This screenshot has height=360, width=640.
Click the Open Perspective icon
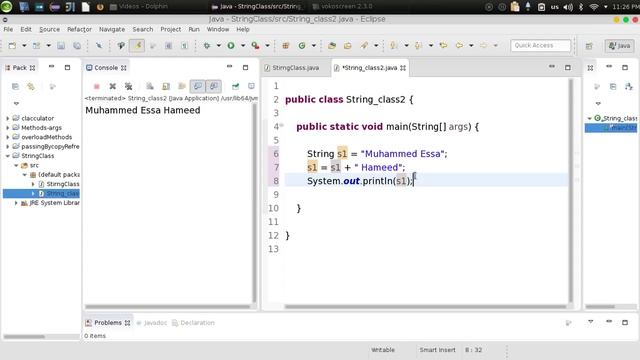click(589, 46)
